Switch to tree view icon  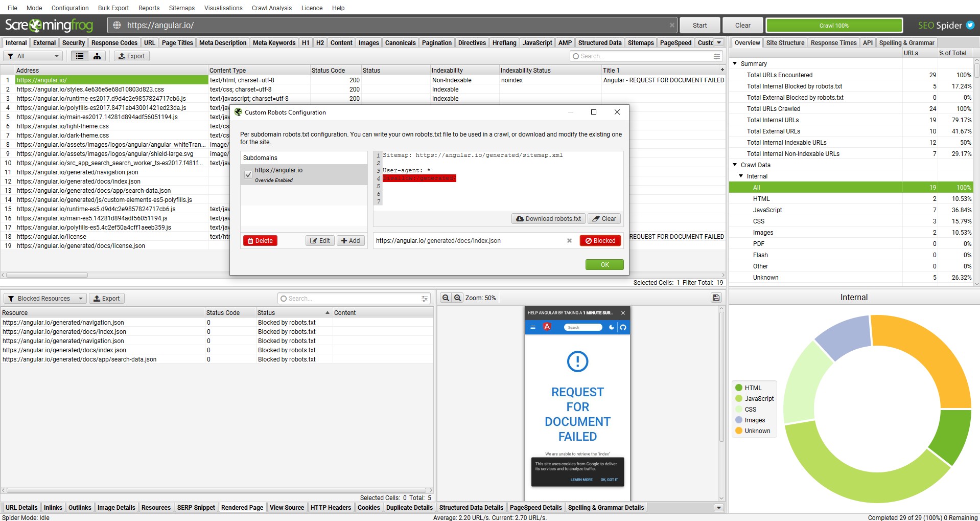coord(97,56)
